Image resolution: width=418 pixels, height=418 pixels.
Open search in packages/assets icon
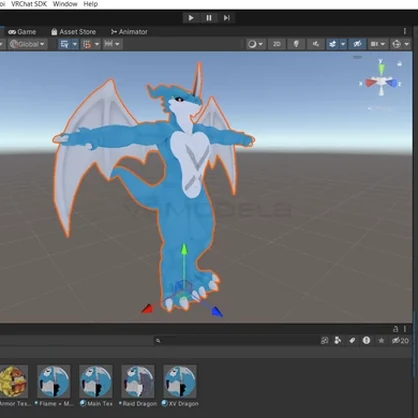pyautogui.click(x=324, y=340)
